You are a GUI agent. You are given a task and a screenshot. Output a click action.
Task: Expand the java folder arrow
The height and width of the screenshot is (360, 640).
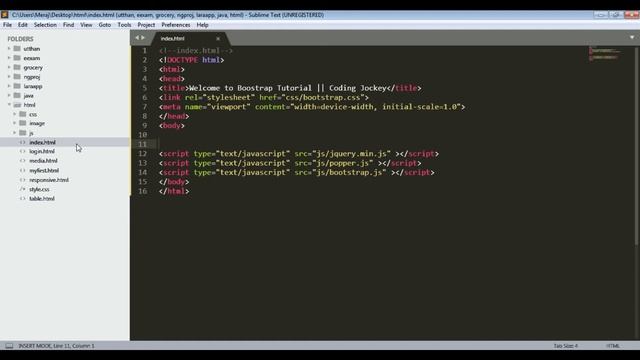9,96
